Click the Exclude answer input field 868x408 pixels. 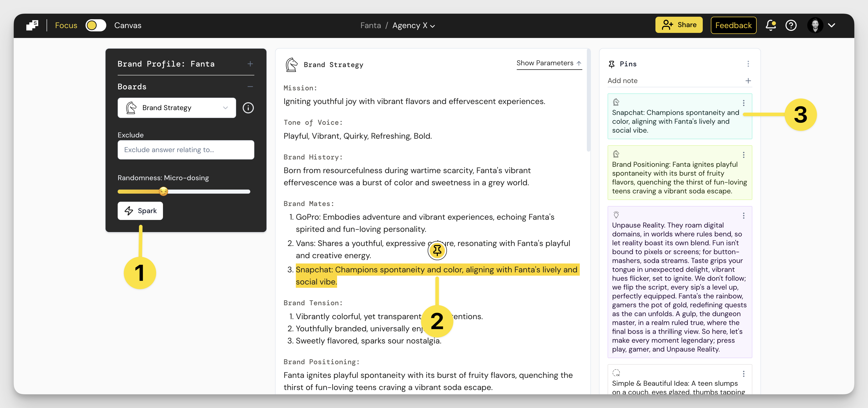coord(186,150)
